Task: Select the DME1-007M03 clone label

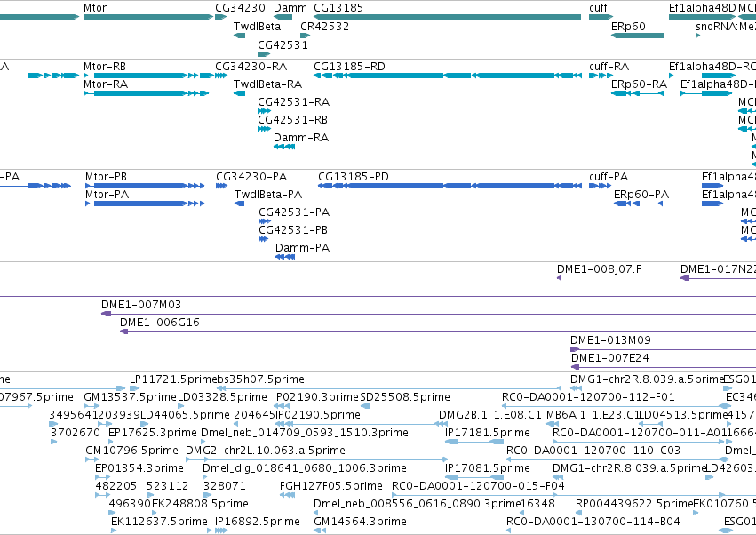Action: 141,305
